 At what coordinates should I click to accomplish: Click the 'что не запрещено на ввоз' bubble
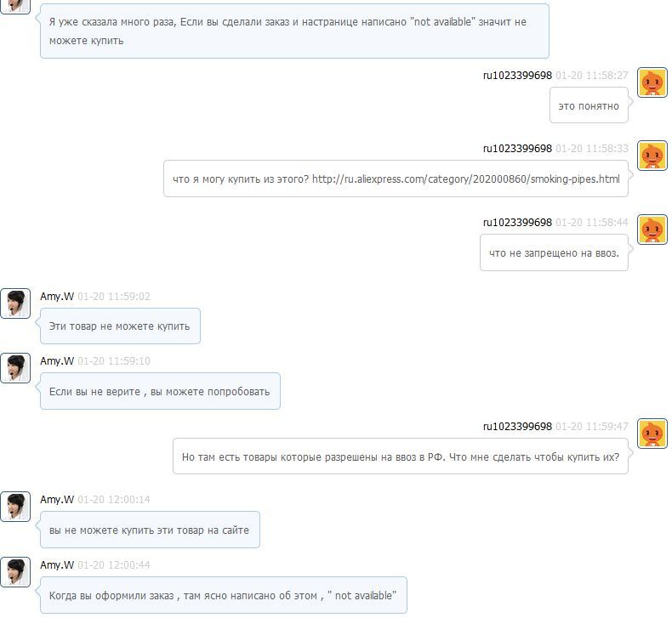click(554, 252)
